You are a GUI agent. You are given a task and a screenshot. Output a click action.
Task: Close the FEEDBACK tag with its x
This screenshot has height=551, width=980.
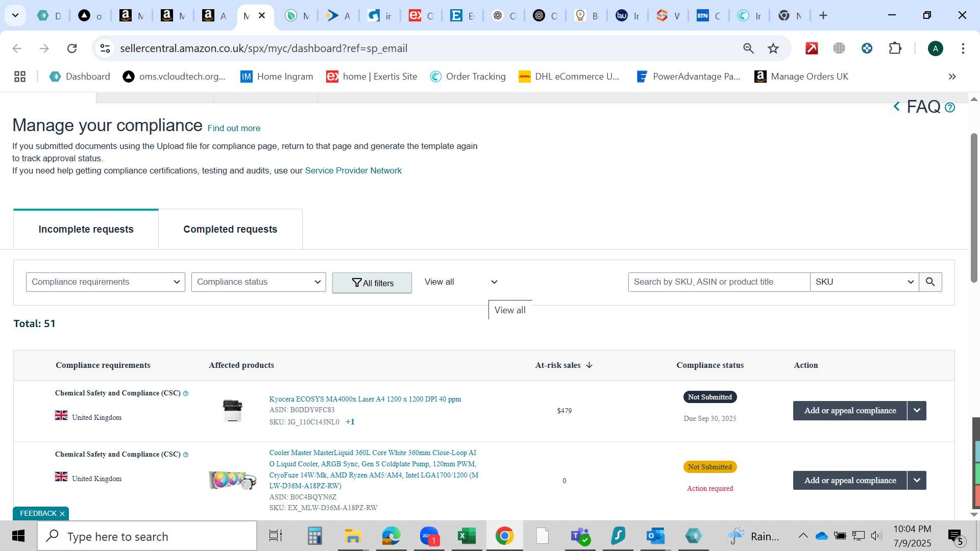tap(62, 514)
